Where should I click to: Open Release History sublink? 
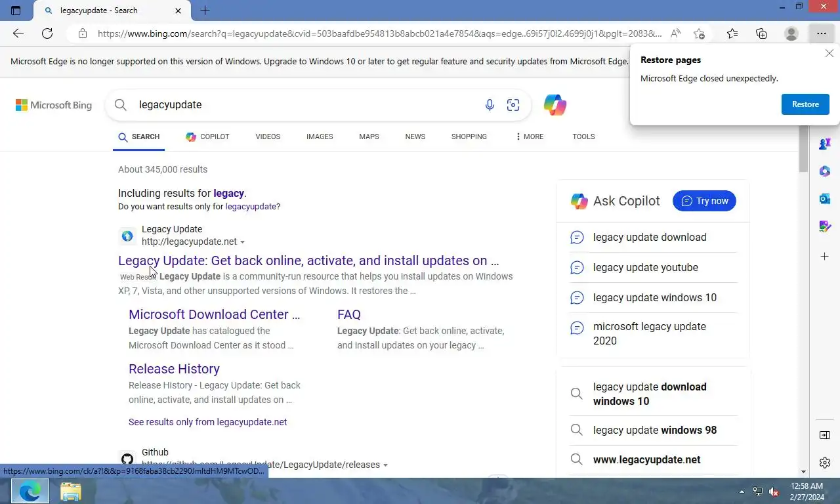174,369
